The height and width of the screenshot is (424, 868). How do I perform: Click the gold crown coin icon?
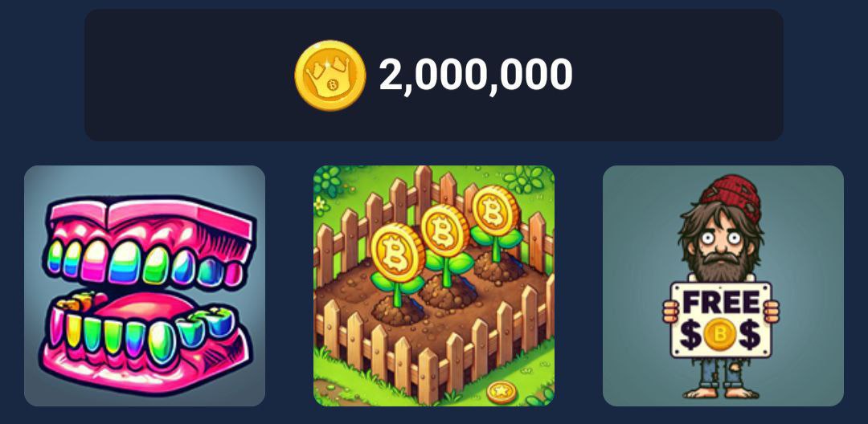(330, 75)
